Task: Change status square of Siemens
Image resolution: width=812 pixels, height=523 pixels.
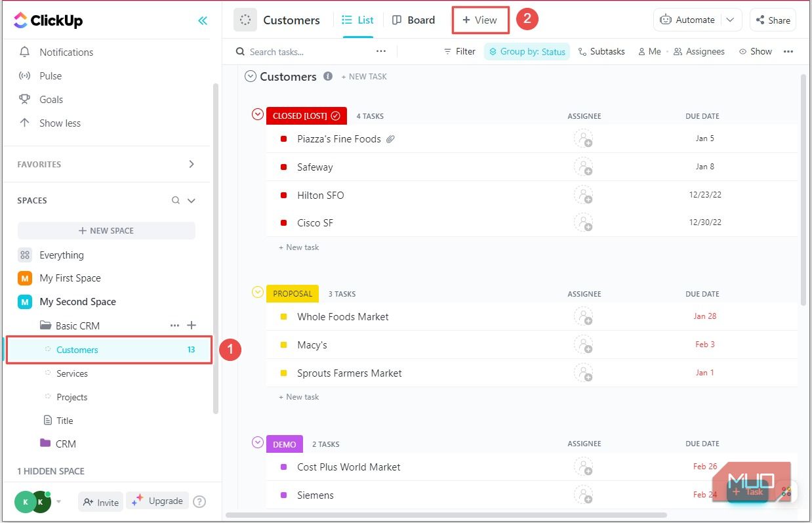Action: [x=284, y=495]
